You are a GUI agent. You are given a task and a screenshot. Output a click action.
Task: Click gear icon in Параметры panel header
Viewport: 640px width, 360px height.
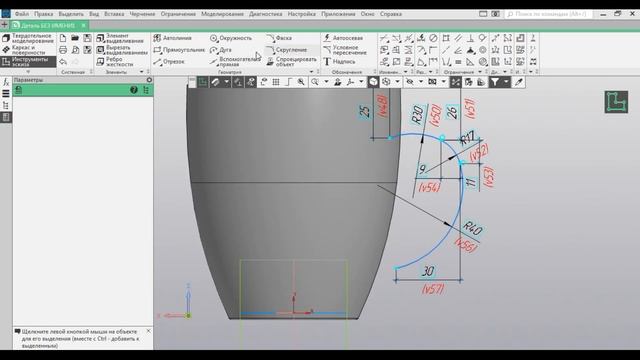tap(149, 80)
